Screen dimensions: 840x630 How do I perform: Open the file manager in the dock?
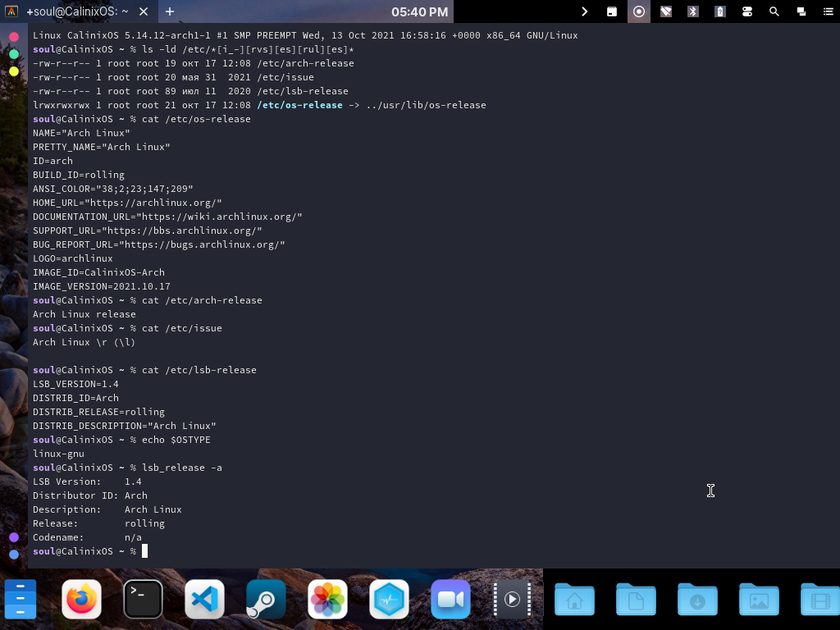21,599
